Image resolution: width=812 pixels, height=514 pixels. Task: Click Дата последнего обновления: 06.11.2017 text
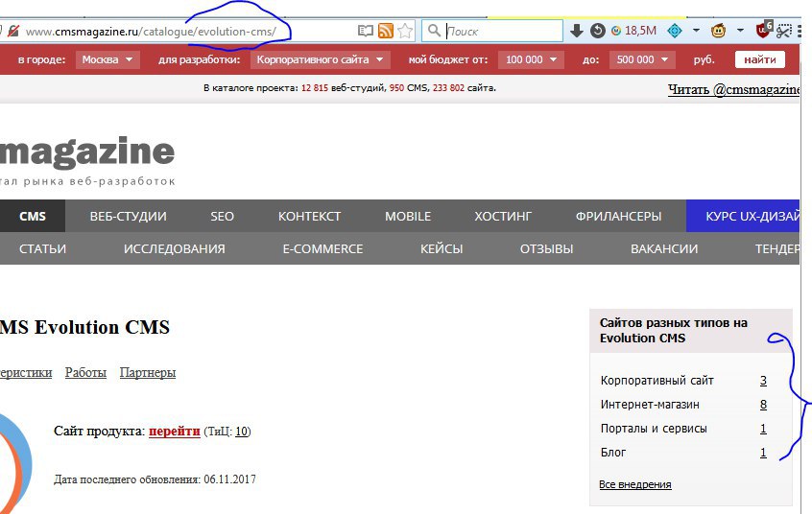point(155,479)
